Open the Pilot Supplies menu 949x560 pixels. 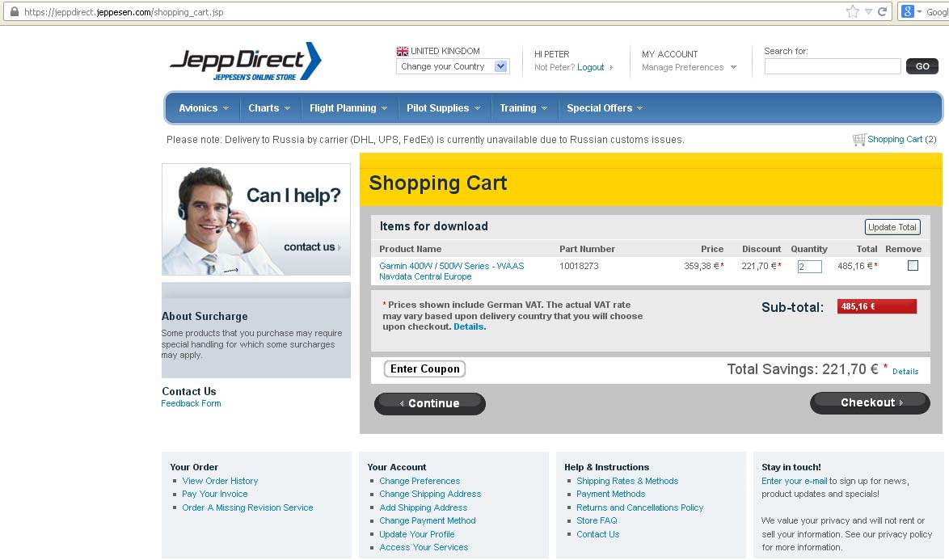(444, 108)
